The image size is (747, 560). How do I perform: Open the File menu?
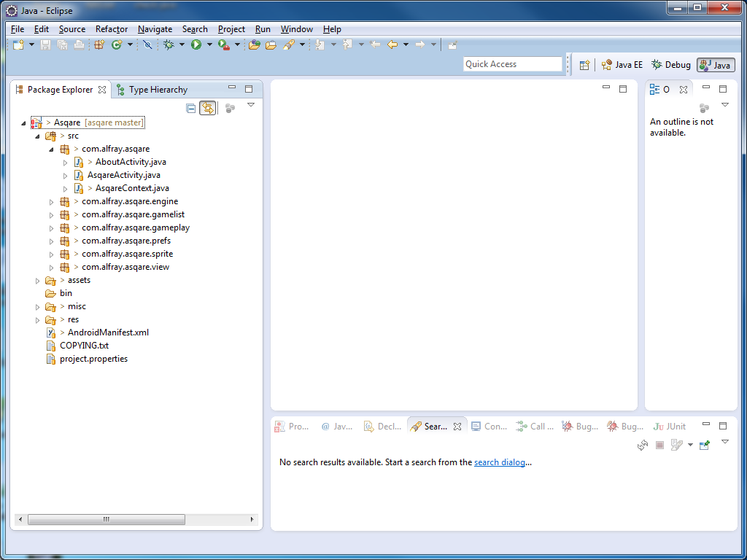(x=18, y=29)
